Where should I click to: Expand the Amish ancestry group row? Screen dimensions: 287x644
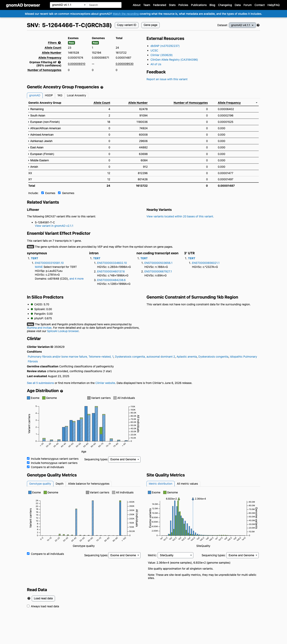(33, 167)
